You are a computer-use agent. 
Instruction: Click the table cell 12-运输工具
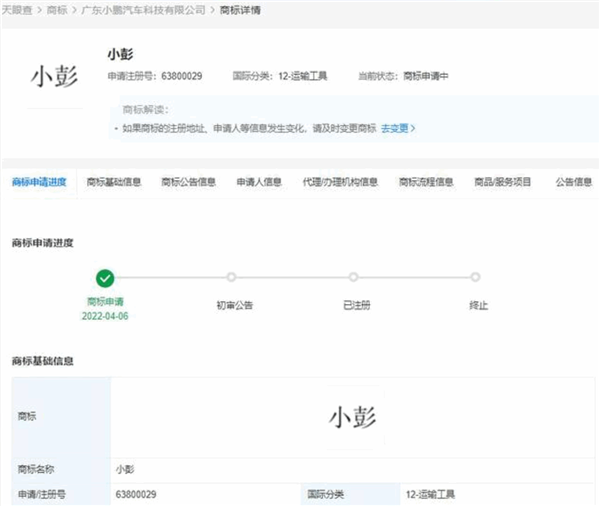tap(497, 494)
